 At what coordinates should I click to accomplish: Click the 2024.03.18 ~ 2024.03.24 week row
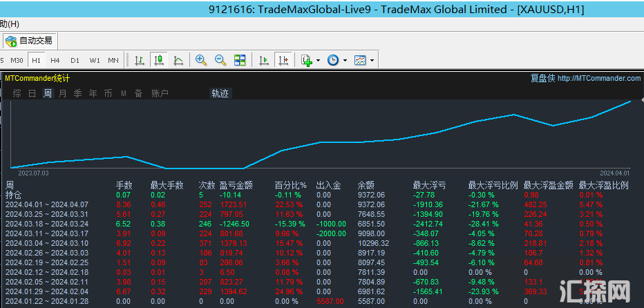[x=47, y=224]
